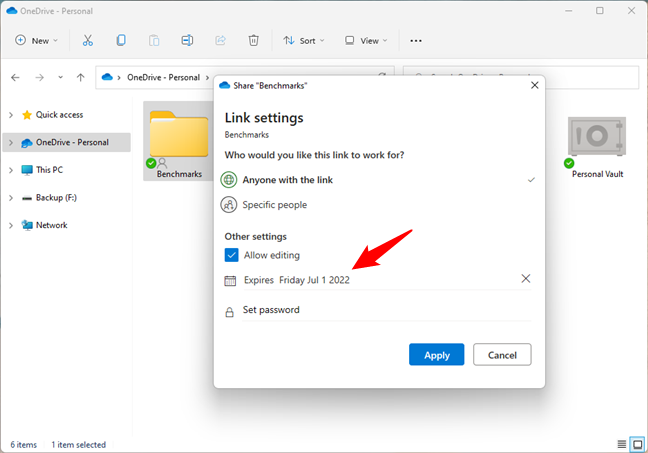Close the Share Benchmarks dialog
Screen dimensions: 648x453
(x=534, y=85)
